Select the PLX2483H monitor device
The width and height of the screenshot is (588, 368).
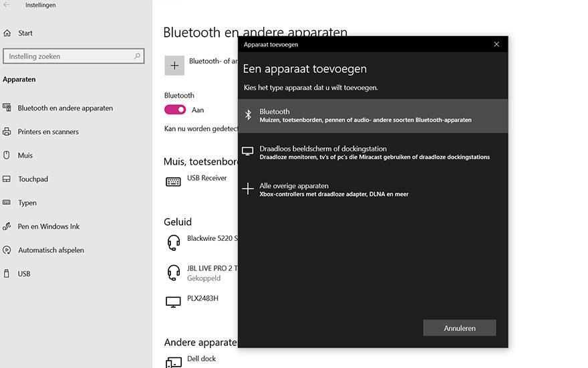click(x=202, y=298)
